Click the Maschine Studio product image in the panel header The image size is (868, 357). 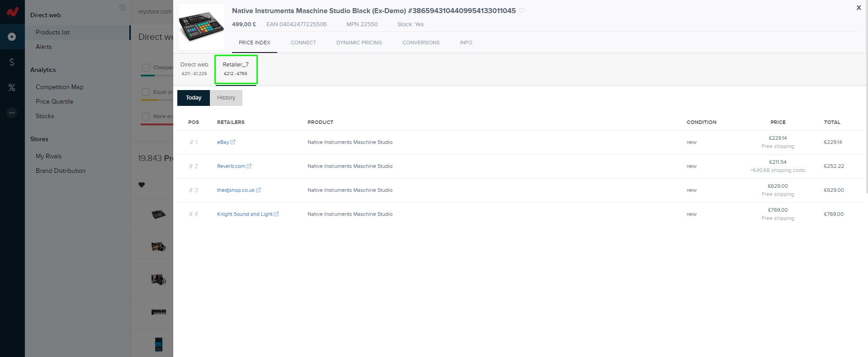[x=201, y=27]
